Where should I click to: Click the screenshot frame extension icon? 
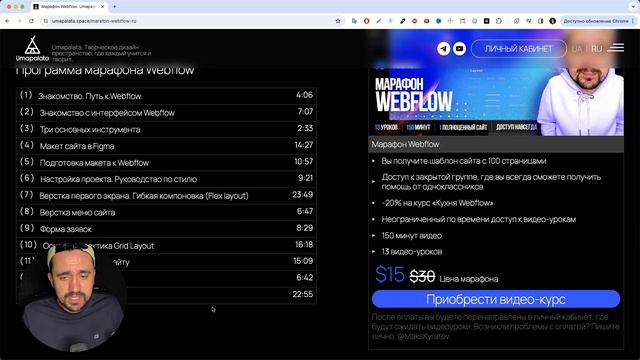click(462, 21)
